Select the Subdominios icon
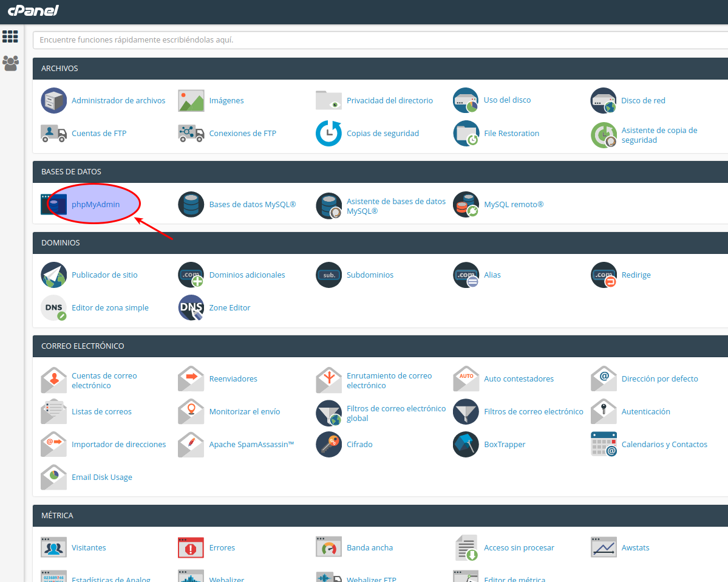This screenshot has width=728, height=582. 328,275
